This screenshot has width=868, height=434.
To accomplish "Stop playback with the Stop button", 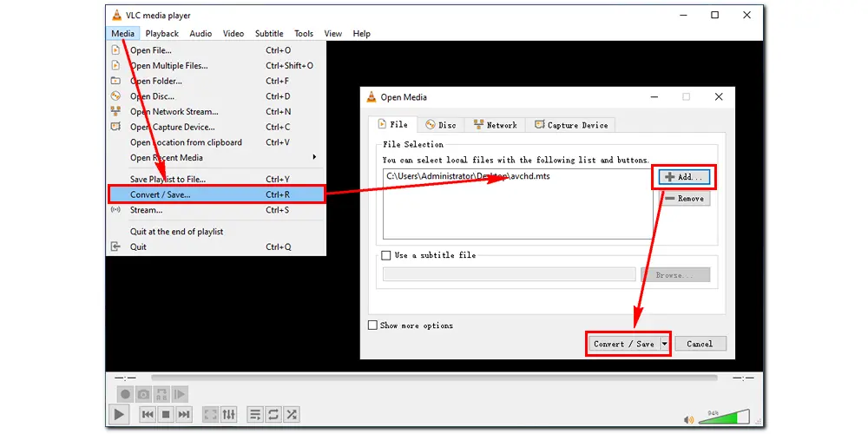I will point(166,414).
